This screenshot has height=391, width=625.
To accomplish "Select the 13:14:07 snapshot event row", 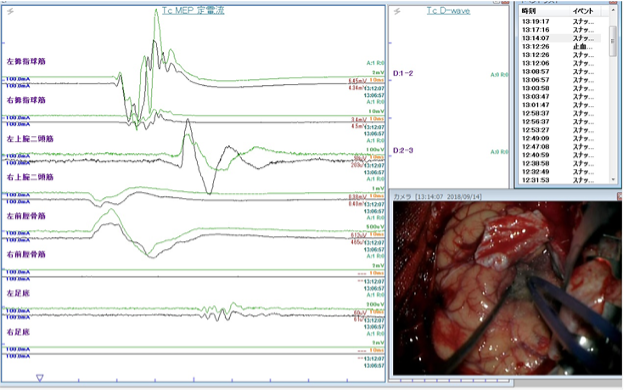I will 561,38.
